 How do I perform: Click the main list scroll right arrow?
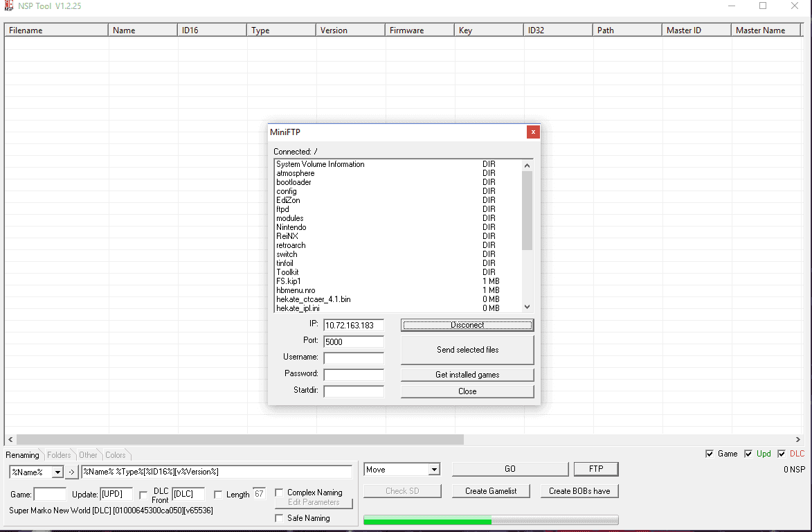[x=798, y=439]
